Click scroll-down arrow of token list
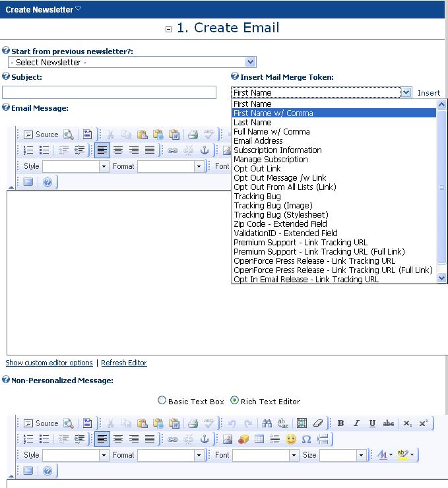The width and height of the screenshot is (448, 488). [441, 278]
